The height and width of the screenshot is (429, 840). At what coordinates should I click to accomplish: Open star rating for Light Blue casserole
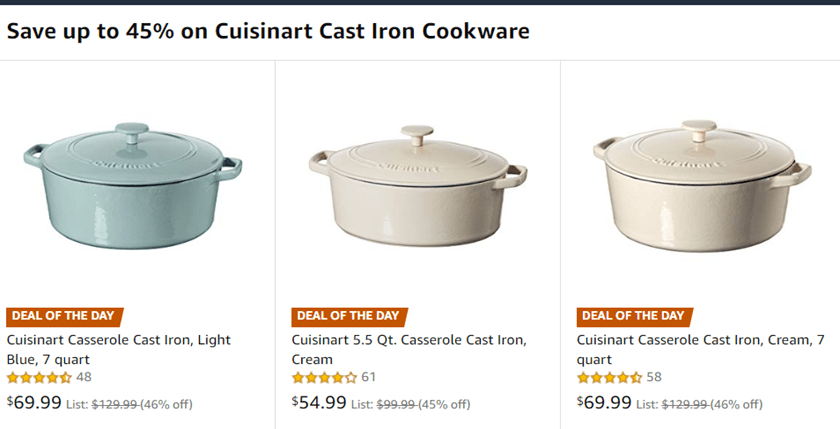(x=39, y=378)
